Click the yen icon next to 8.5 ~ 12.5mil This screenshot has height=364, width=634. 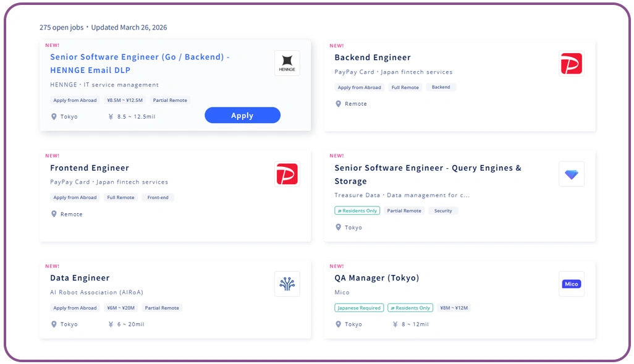tap(111, 116)
